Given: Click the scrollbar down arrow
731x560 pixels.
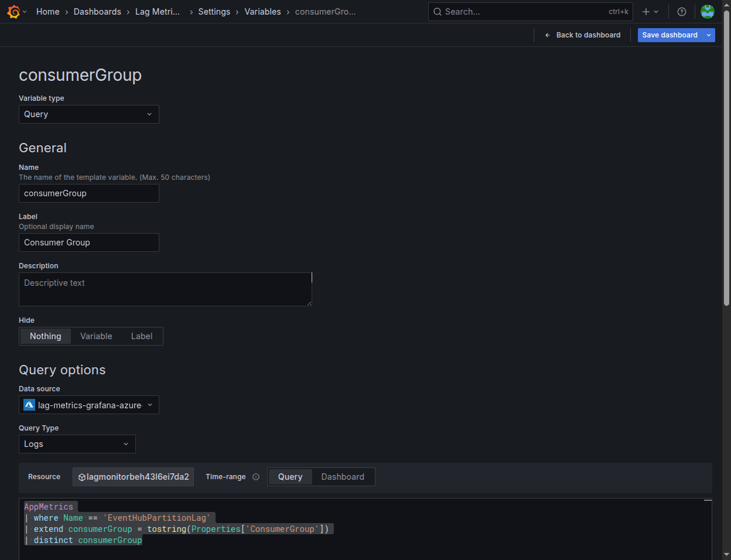Looking at the screenshot, I should point(726,554).
